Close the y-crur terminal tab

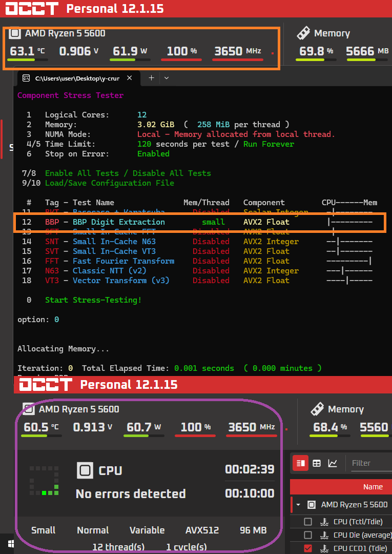coord(130,78)
